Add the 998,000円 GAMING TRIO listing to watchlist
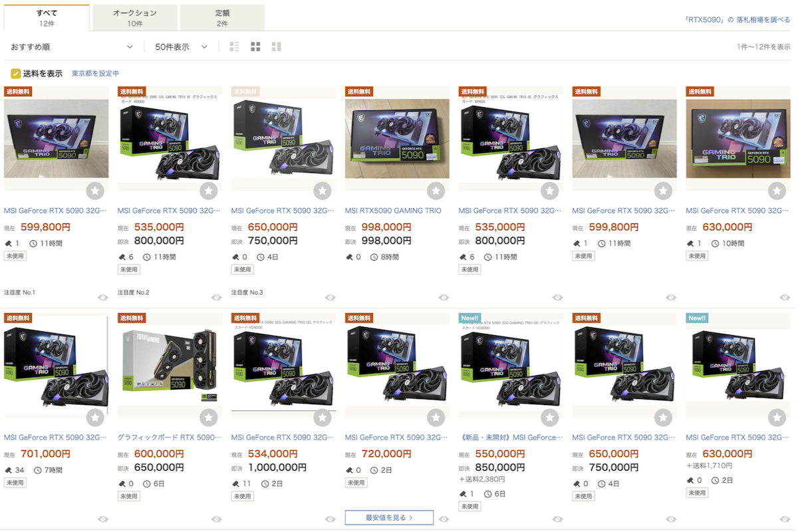798x532 pixels. pos(436,191)
